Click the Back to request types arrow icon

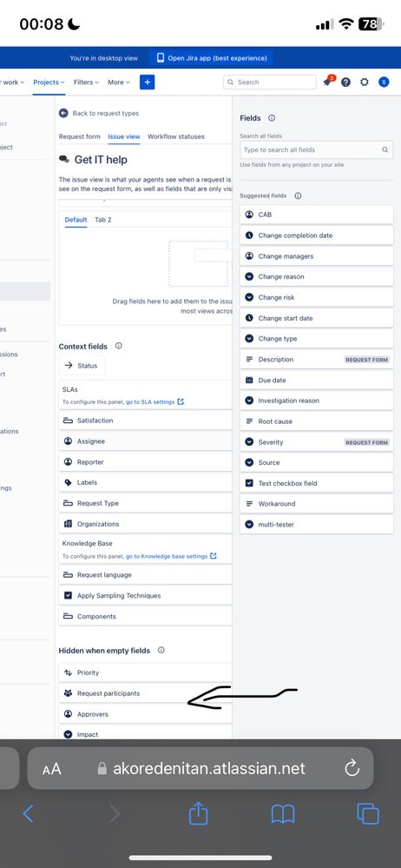tap(63, 113)
